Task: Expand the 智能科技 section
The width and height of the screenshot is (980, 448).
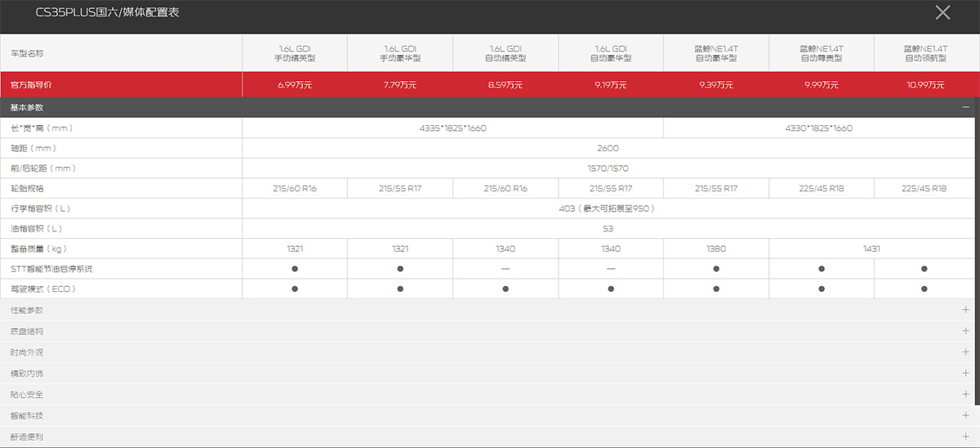Action: 965,415
